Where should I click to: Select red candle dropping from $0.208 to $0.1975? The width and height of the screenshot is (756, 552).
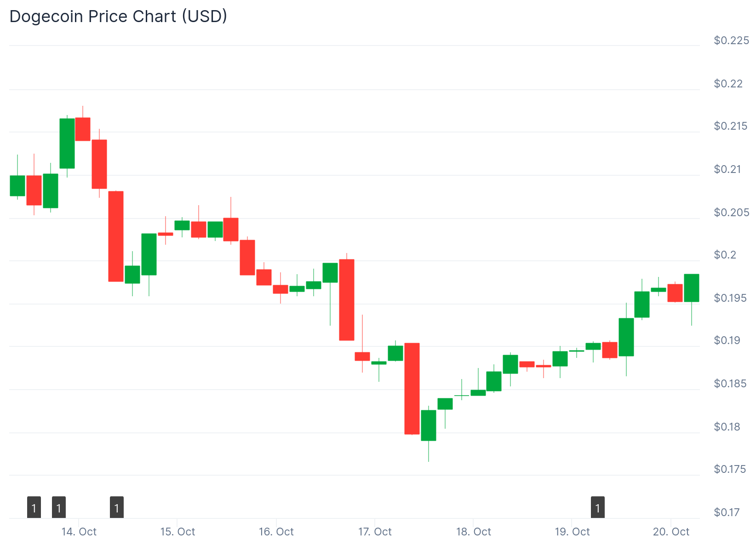[x=116, y=236]
